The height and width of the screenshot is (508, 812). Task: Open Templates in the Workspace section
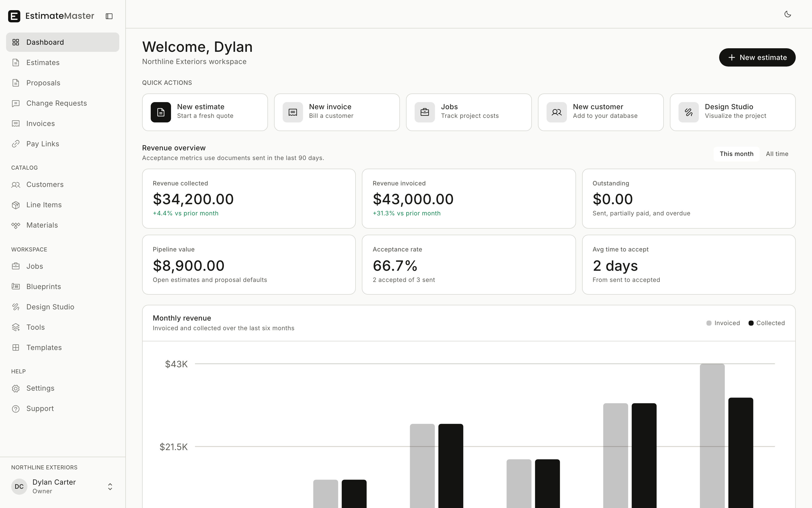[x=63, y=347]
